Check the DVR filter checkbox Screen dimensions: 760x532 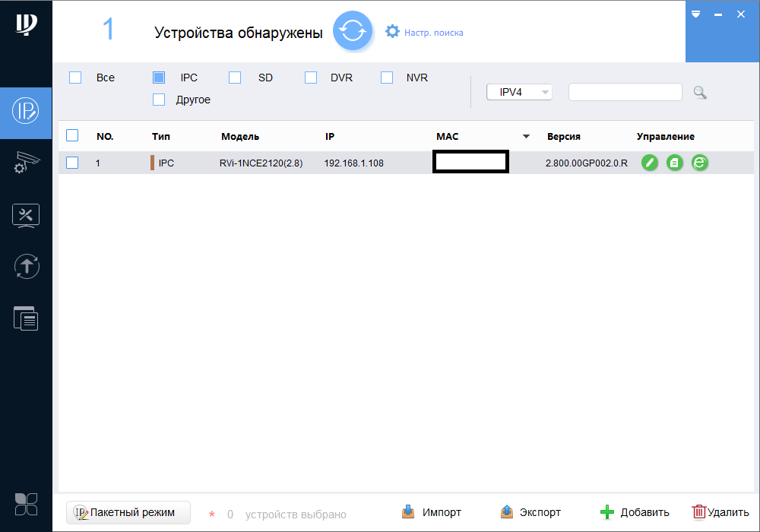[311, 78]
